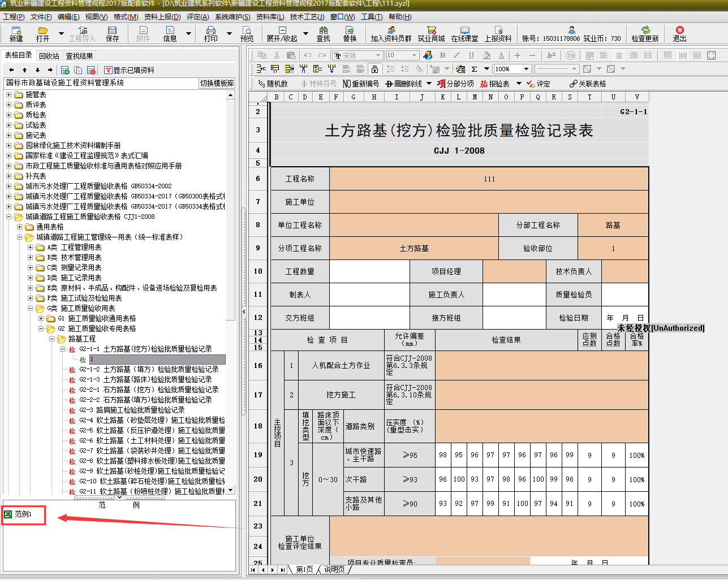Click NO重新编号 renumber tool
The image size is (728, 580).
361,84
